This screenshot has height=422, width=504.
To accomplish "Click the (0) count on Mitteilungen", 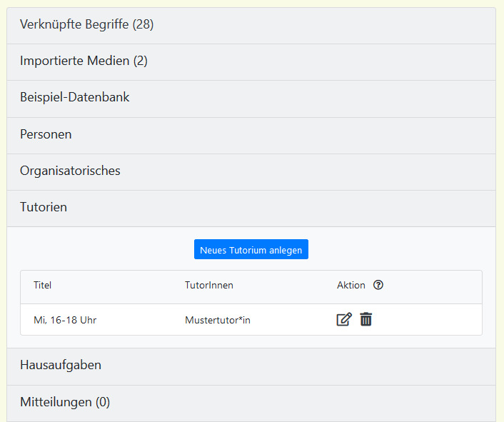I will coord(103,403).
